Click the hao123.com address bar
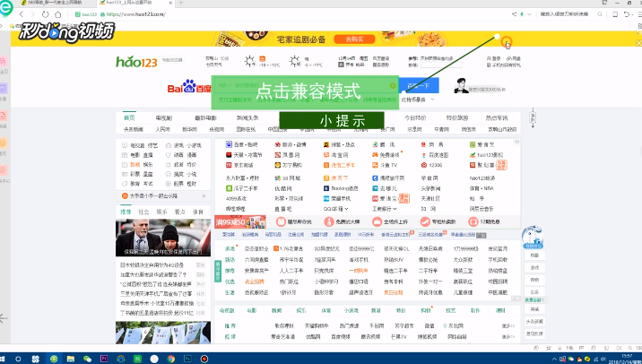Image resolution: width=642 pixels, height=364 pixels. [x=135, y=14]
